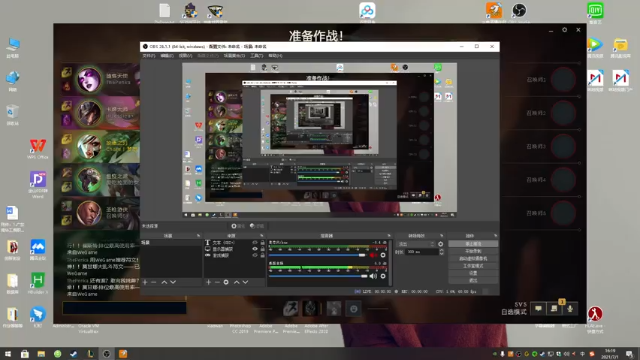This screenshot has height=360, width=640.
Task: Open source properties gear in Sources panel toolbar
Action: pyautogui.click(x=226, y=282)
